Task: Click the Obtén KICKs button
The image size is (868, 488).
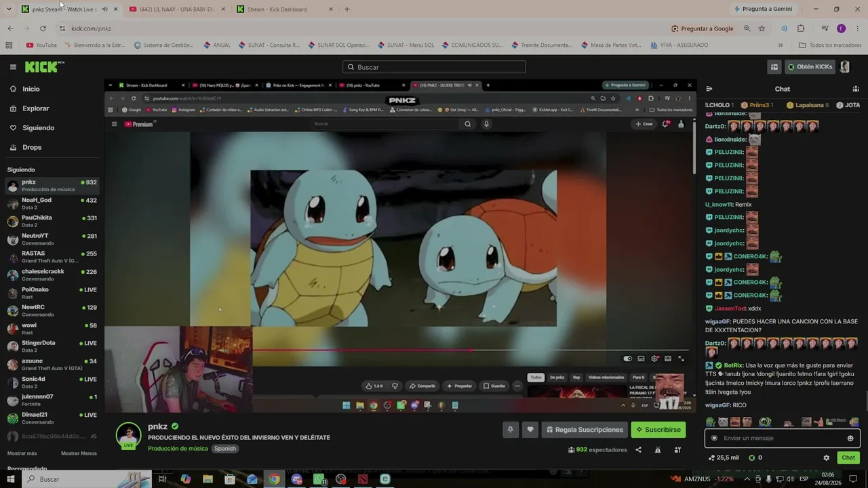Action: (x=810, y=67)
